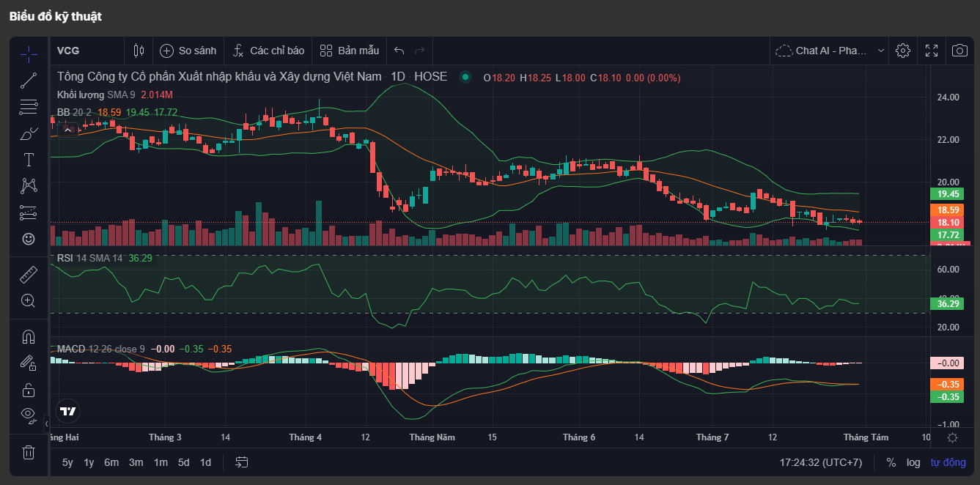Redo the chart action

pos(420,51)
